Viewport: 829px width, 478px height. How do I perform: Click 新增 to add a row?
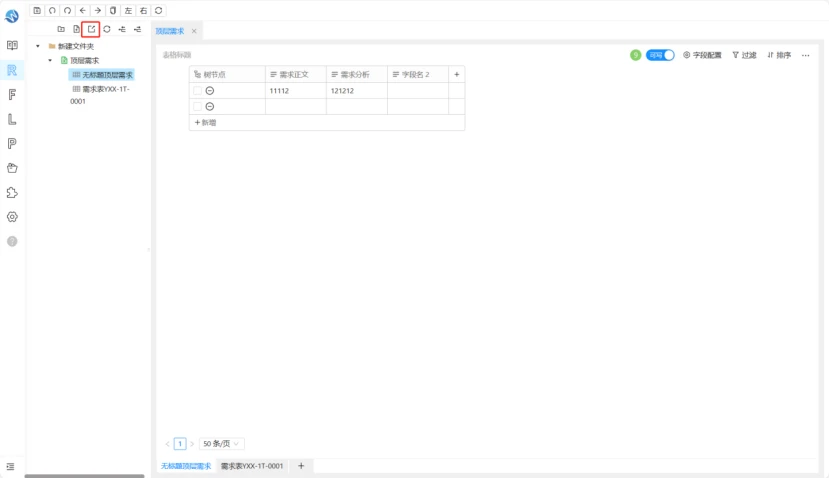pyautogui.click(x=206, y=123)
